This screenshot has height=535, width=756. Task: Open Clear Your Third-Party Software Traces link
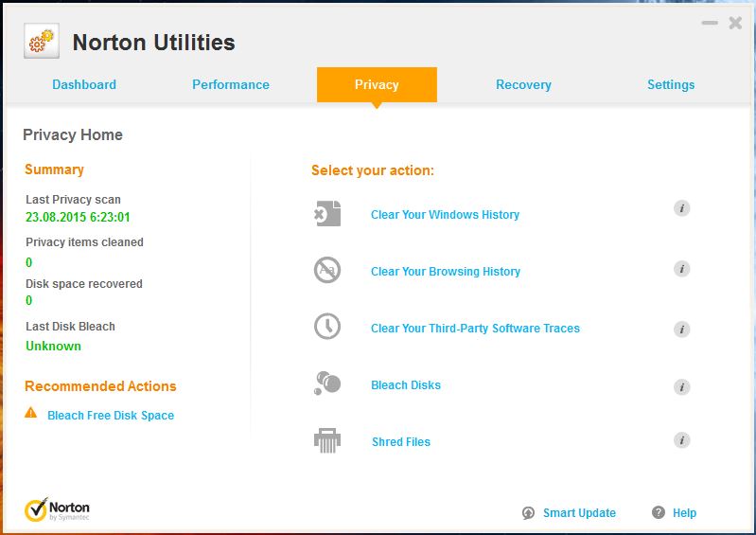475,328
